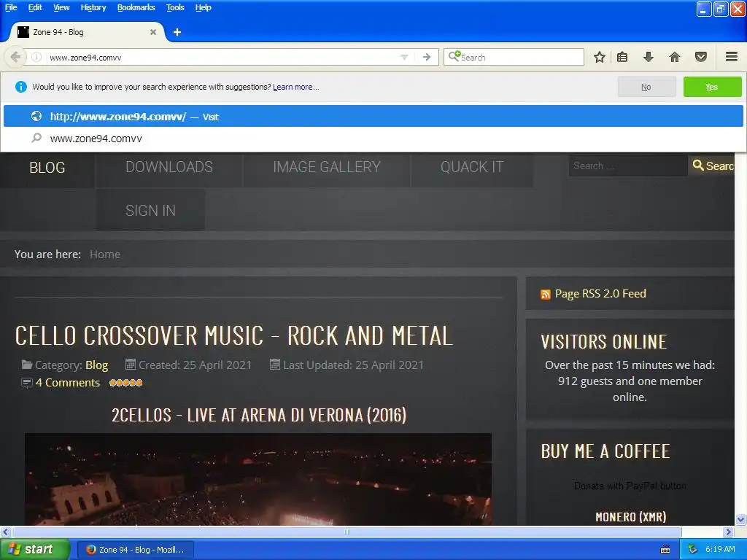Screen dimensions: 747x560
Task: Search for www.zone94.comvv suggestion row
Action: (373, 139)
